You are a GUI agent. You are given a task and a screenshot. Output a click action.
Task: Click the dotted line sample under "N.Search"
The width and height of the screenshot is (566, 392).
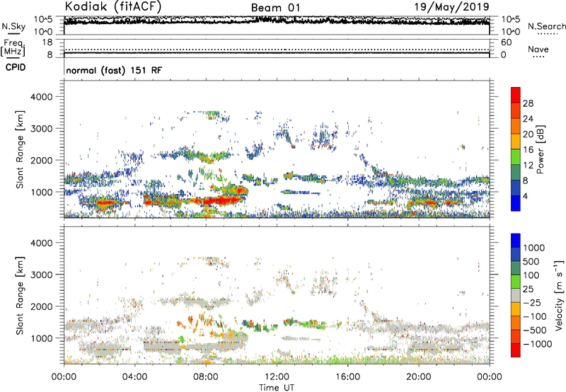click(x=547, y=34)
